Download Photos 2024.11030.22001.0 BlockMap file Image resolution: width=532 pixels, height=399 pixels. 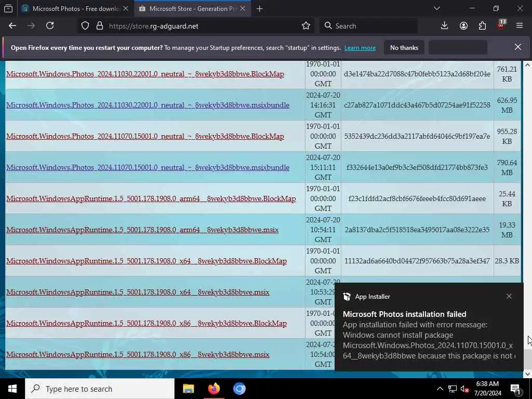[x=145, y=74]
